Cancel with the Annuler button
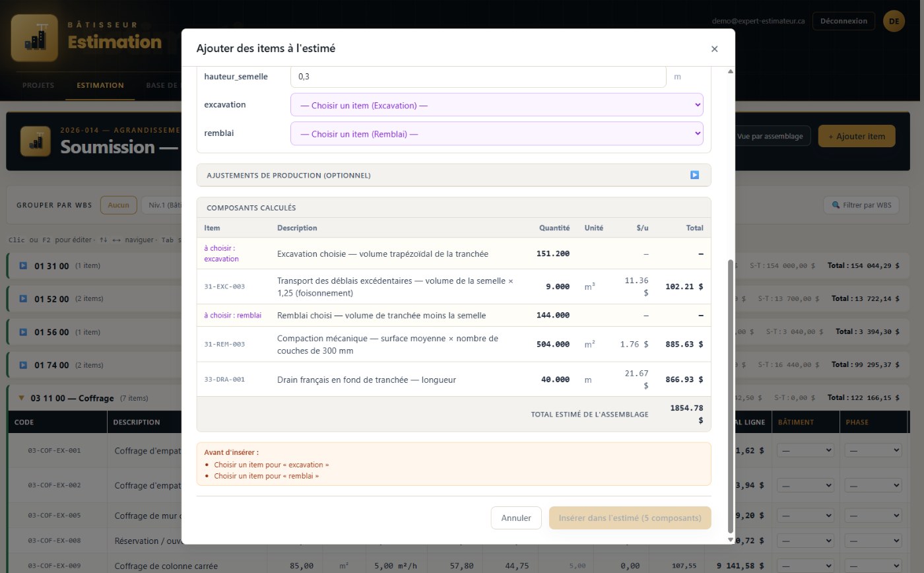This screenshot has height=573, width=924. pos(516,518)
